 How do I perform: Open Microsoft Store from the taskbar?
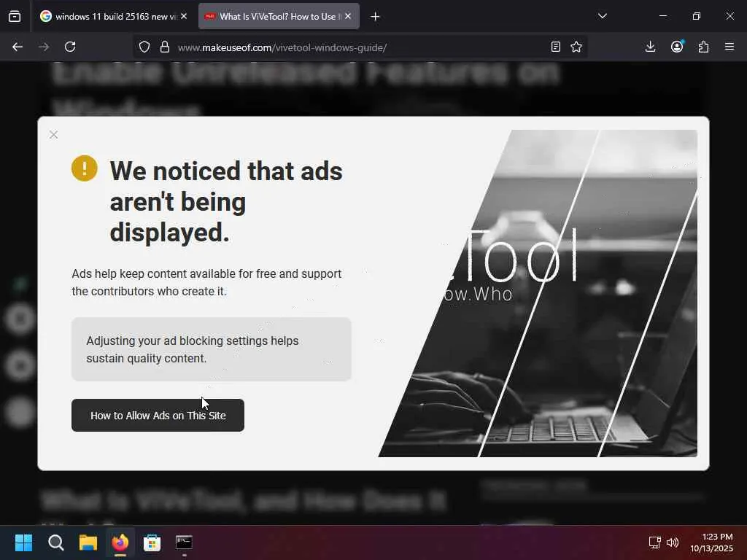[152, 542]
